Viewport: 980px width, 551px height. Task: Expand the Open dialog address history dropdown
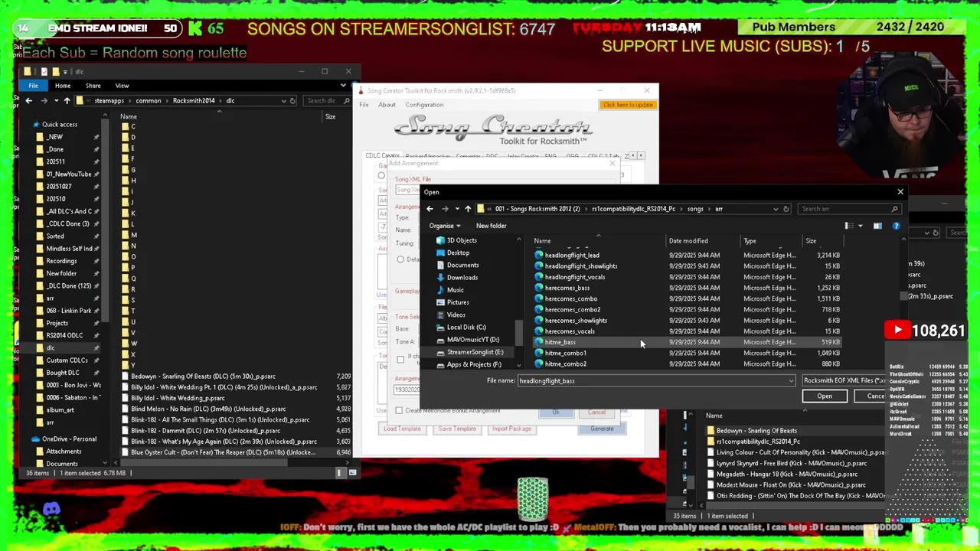tap(776, 209)
